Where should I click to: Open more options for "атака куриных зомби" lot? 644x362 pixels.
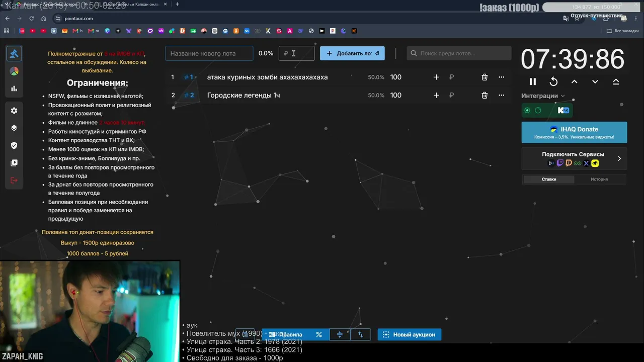pos(501,77)
